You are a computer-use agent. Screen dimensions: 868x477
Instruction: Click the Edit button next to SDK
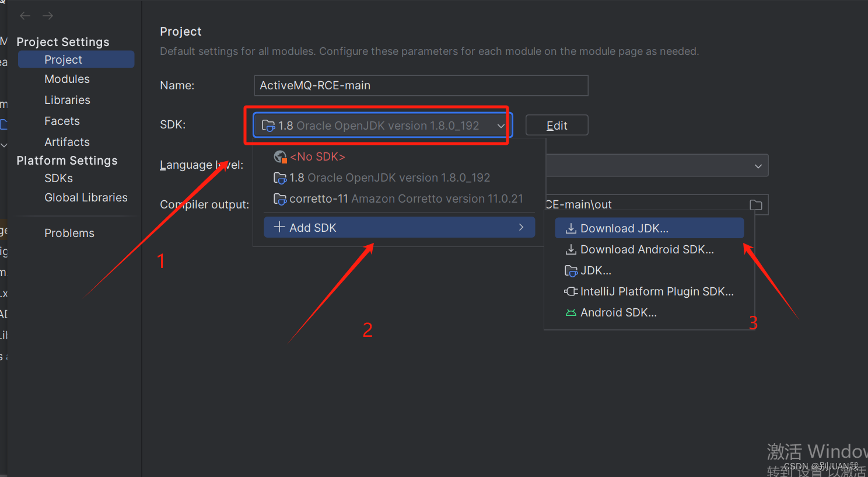(556, 126)
